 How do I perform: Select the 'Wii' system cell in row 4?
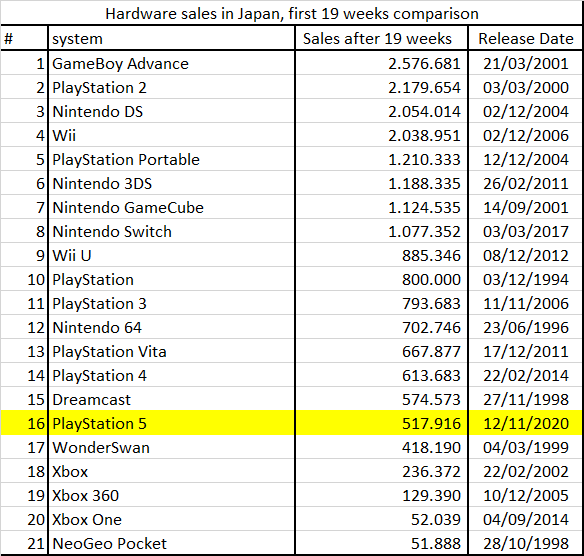pyautogui.click(x=64, y=136)
